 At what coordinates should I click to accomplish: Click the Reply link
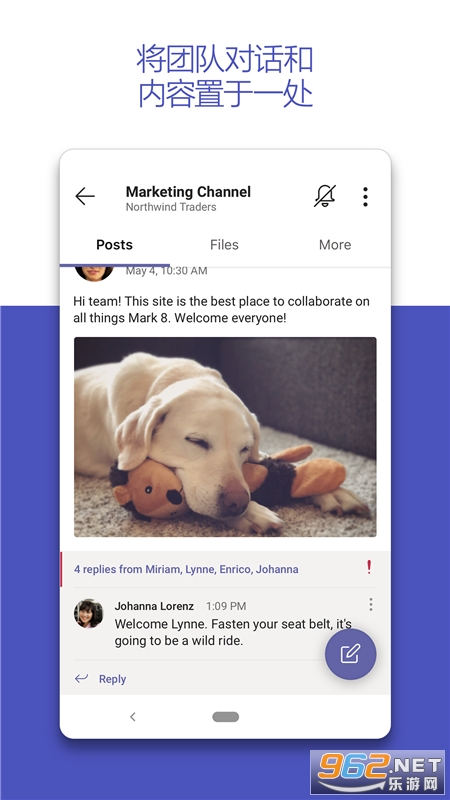click(112, 679)
